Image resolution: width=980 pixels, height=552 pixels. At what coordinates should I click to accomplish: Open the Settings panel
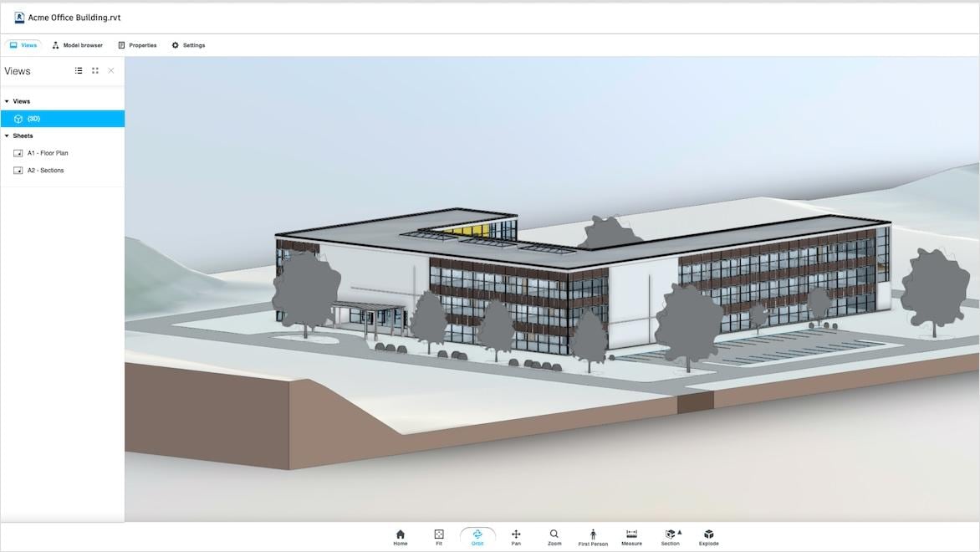187,45
